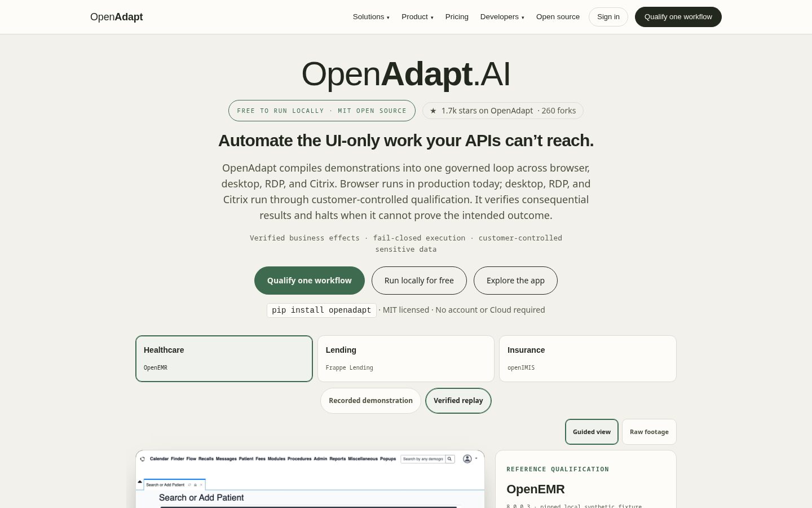Open the Product dropdown menu
812x508 pixels.
[417, 17]
